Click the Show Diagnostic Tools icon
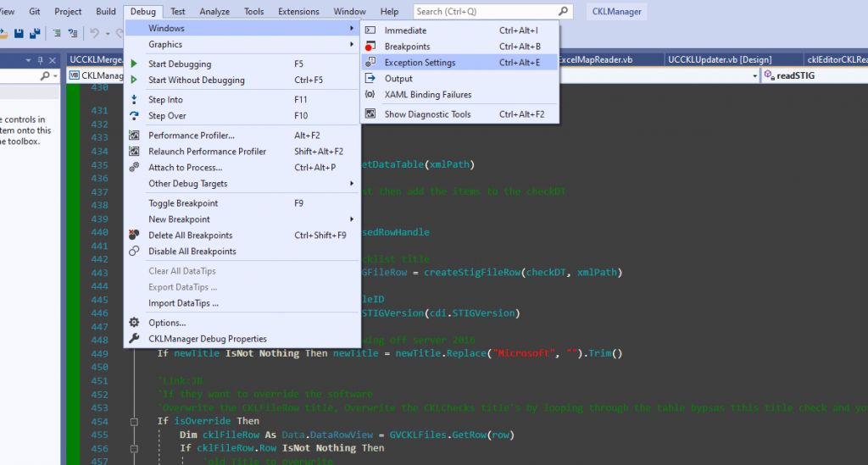The height and width of the screenshot is (465, 868). click(x=370, y=113)
